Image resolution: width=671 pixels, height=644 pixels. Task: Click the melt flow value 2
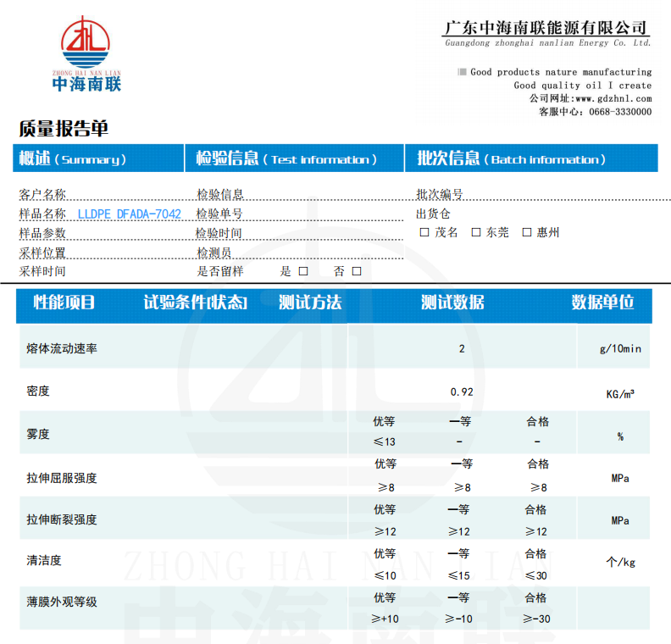pos(462,349)
